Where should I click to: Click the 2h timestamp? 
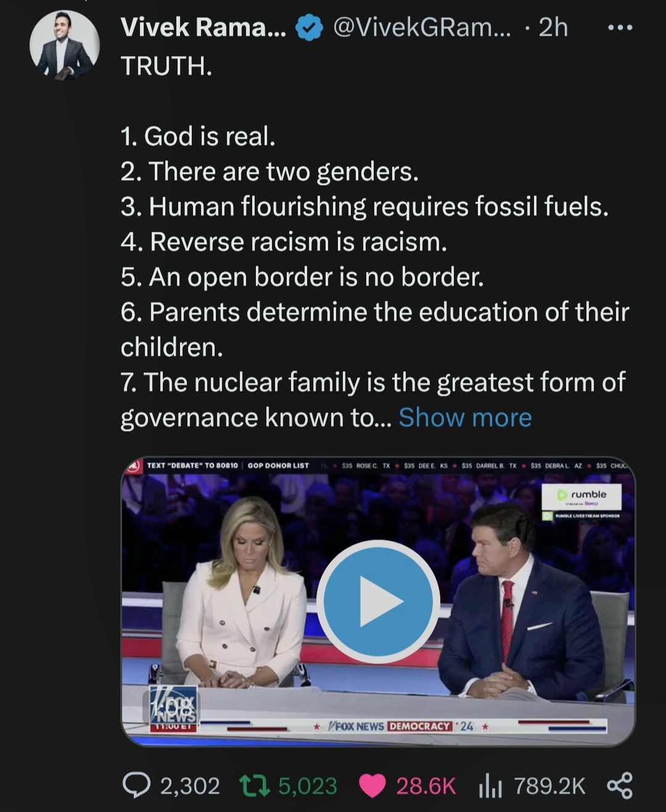click(553, 28)
